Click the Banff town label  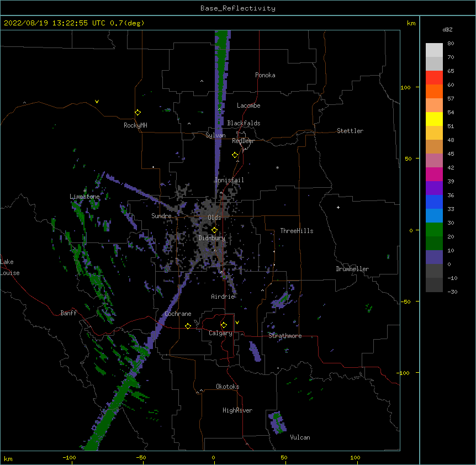tap(68, 313)
